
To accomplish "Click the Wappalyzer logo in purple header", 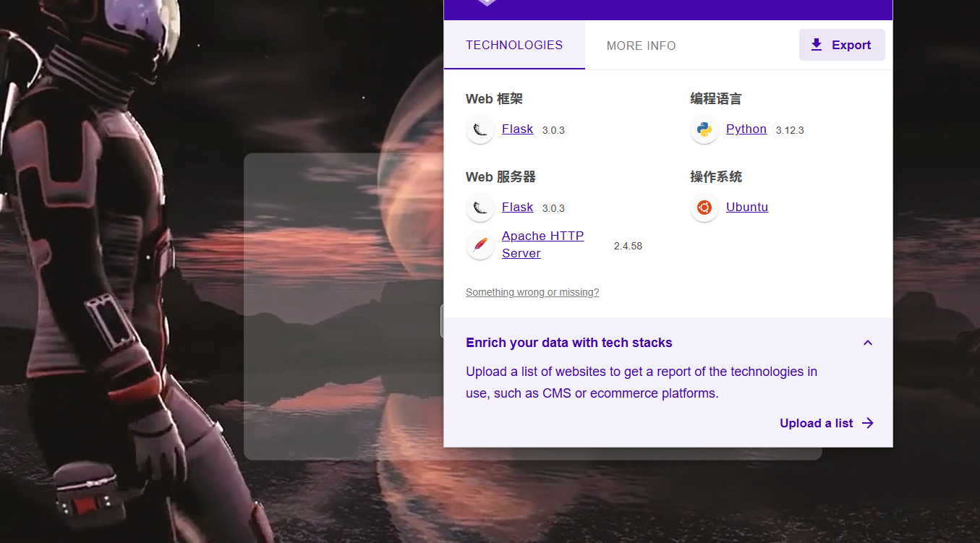I will tap(487, 2).
